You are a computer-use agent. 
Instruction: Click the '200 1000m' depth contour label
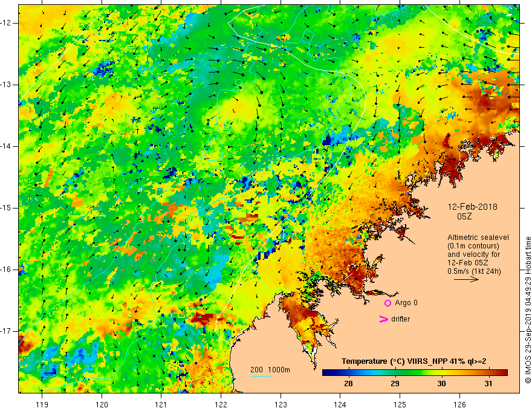(x=270, y=370)
